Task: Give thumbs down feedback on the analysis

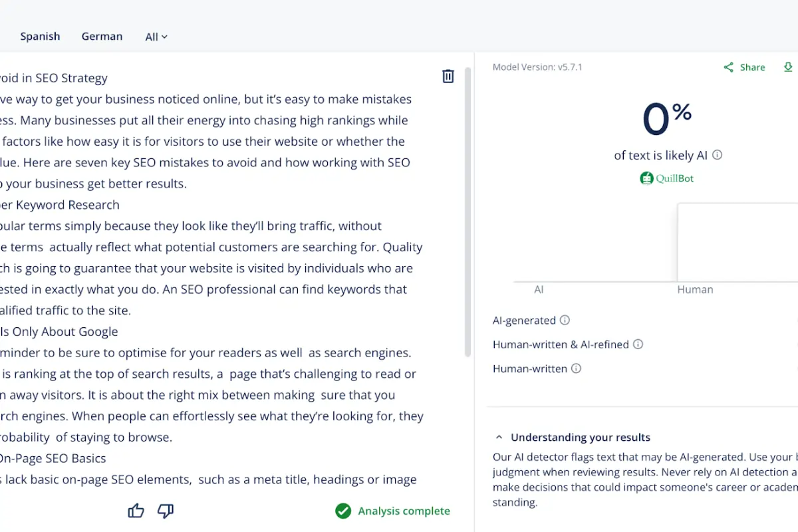Action: tap(164, 511)
